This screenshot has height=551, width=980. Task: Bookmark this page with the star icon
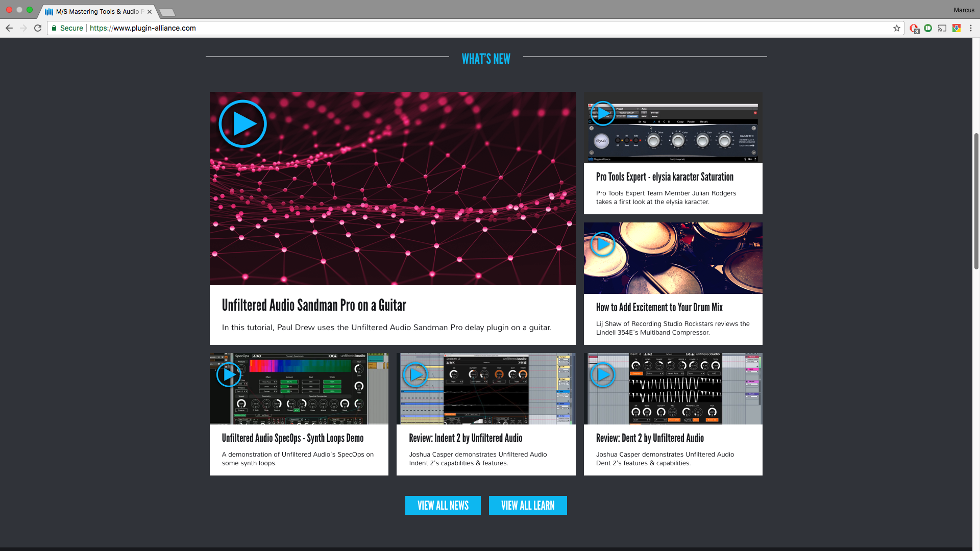897,28
